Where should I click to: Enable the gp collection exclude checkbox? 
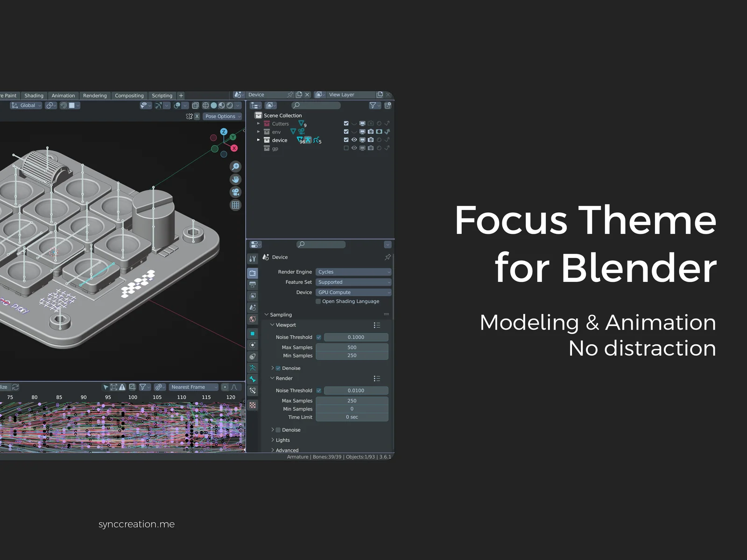click(346, 148)
